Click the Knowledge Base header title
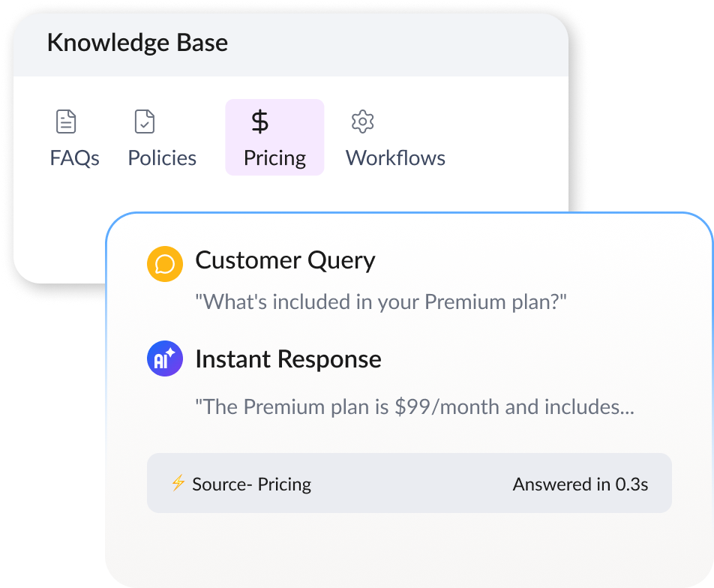Image resolution: width=714 pixels, height=588 pixels. coord(137,43)
